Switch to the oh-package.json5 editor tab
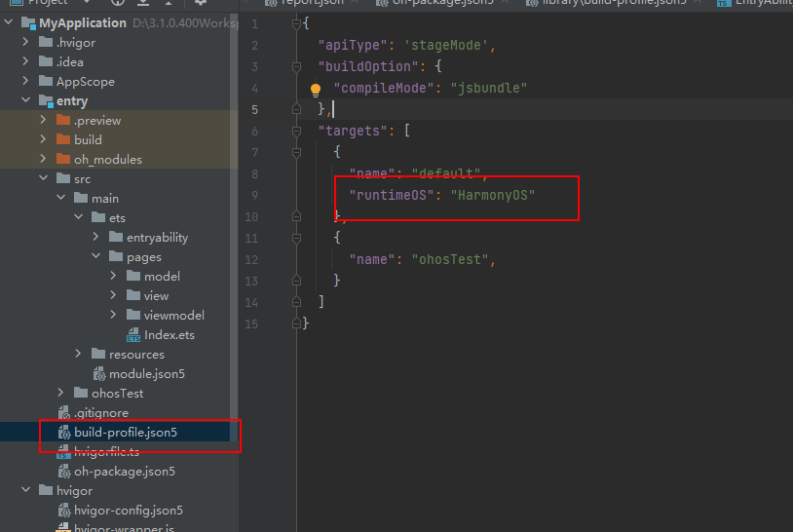This screenshot has width=793, height=532. pos(442,3)
